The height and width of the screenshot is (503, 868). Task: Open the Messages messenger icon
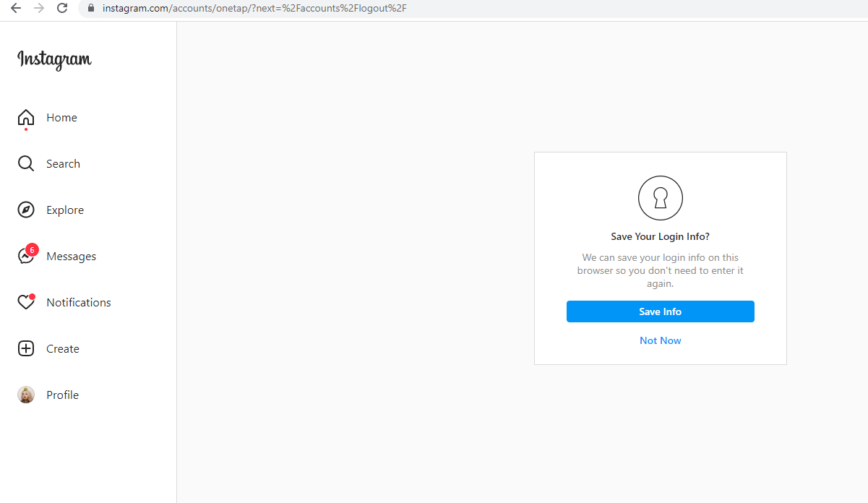pos(26,257)
